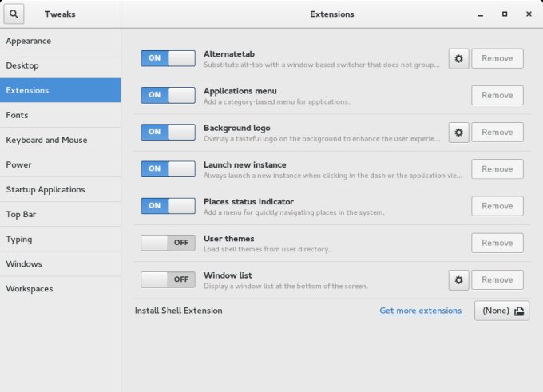Remove the User themes extension
Viewport: 543px width, 392px height.
[x=497, y=243]
